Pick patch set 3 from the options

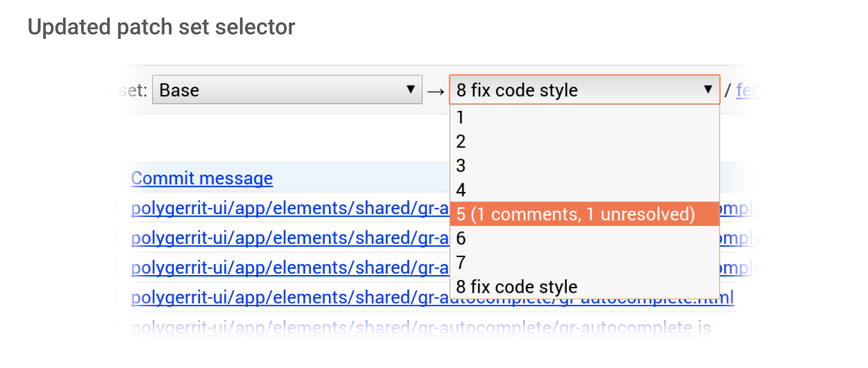click(584, 166)
